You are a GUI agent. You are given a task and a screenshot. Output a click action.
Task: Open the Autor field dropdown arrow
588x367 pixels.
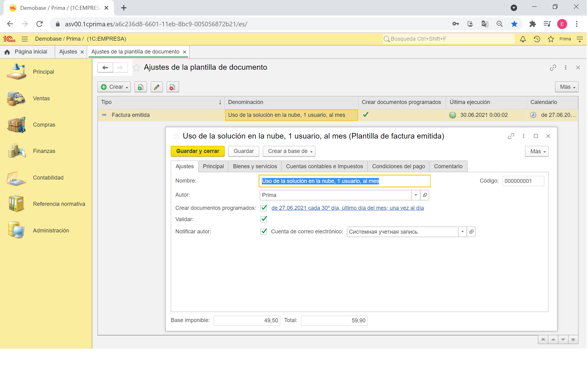(417, 195)
